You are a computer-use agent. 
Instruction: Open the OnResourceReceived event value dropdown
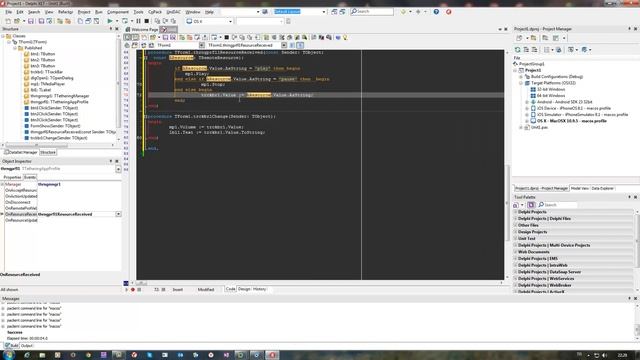click(x=118, y=214)
